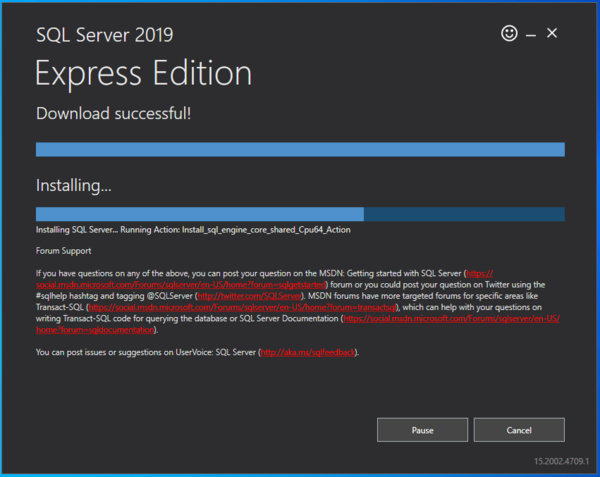Click the "Forum Support" section heading
This screenshot has width=600, height=477.
pos(63,251)
